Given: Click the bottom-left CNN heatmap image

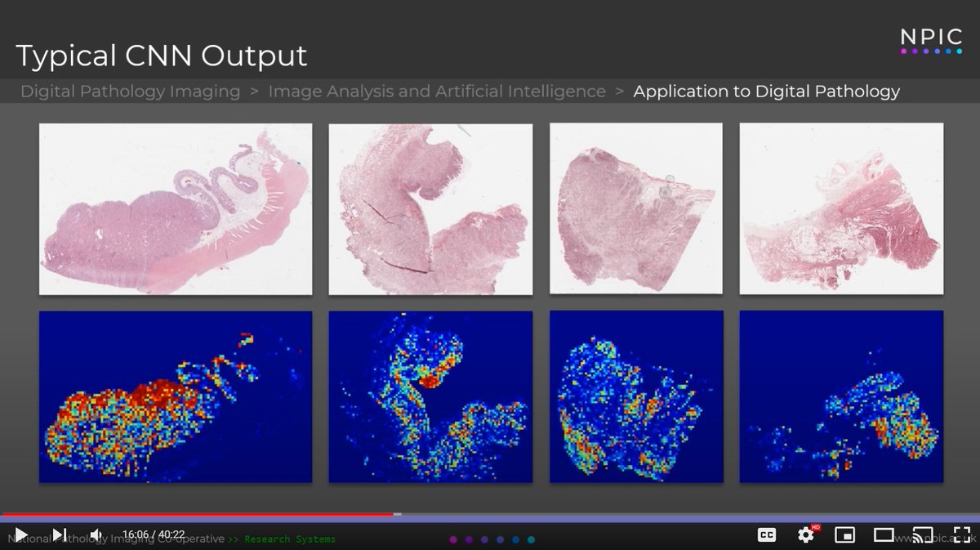Looking at the screenshot, I should point(176,396).
